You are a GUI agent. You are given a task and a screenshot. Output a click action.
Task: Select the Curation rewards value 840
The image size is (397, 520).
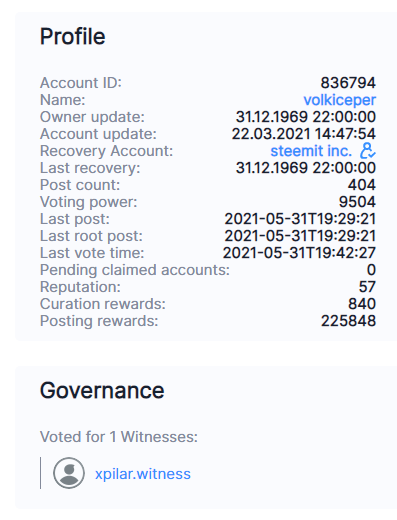click(x=362, y=304)
